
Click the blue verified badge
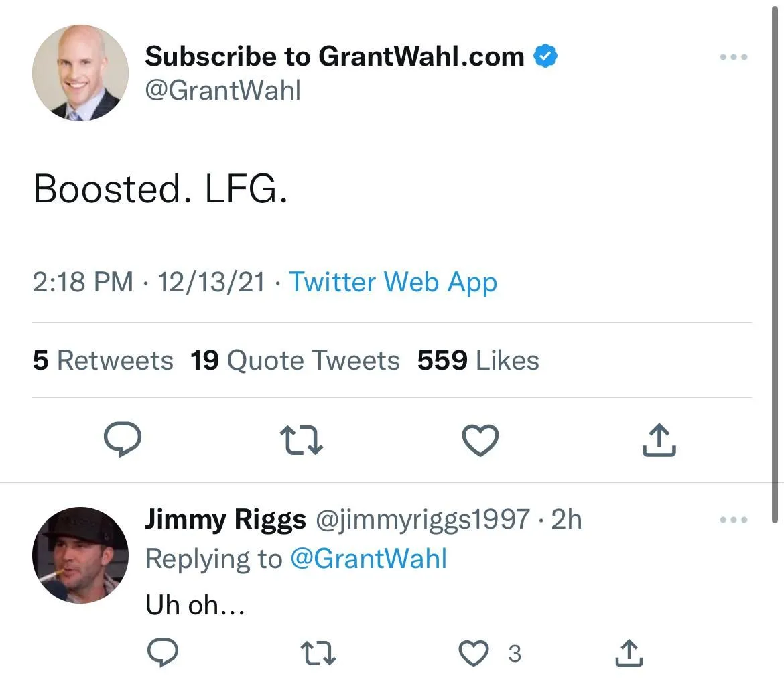(545, 56)
